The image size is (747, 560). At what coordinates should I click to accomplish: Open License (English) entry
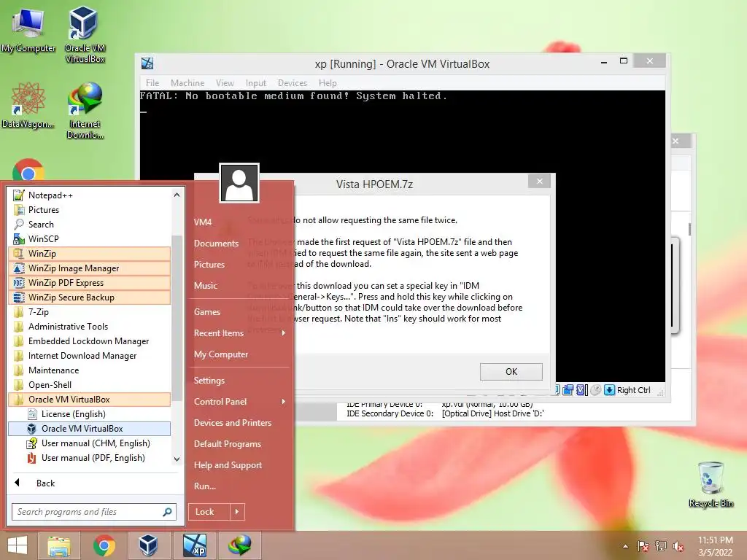[x=90, y=414]
